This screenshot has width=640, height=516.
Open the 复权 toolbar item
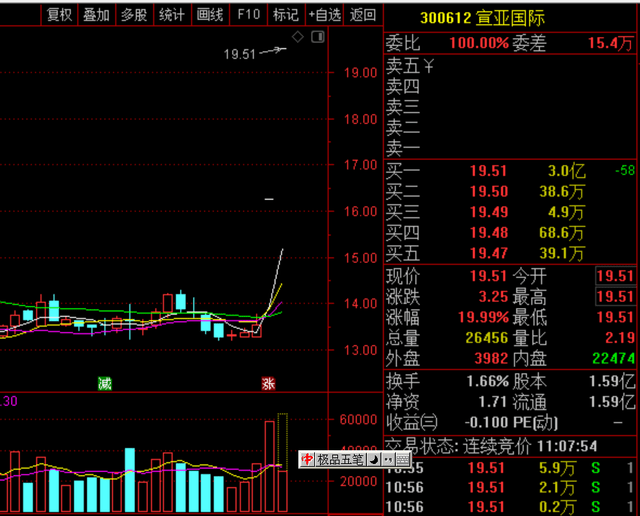click(x=59, y=15)
